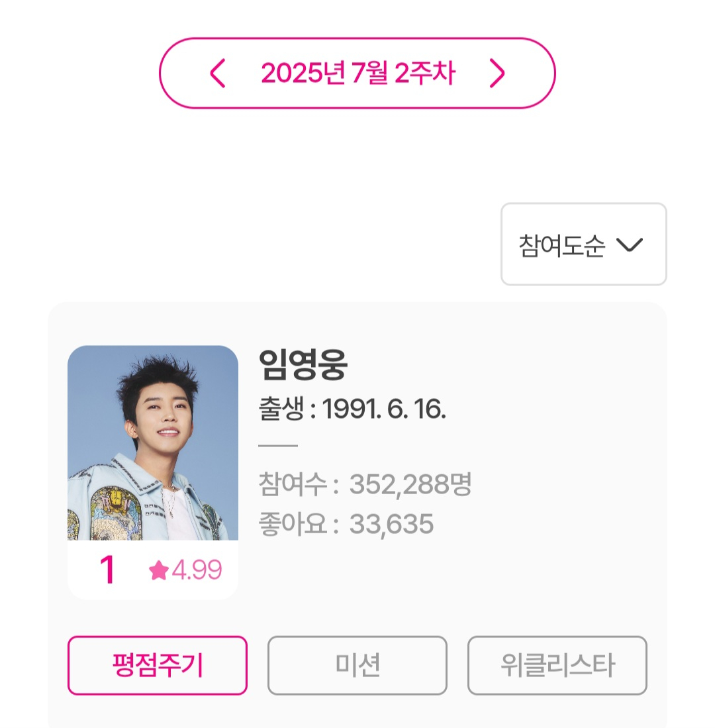Open the 참여도순 sort dropdown
The image size is (715, 728).
click(583, 244)
